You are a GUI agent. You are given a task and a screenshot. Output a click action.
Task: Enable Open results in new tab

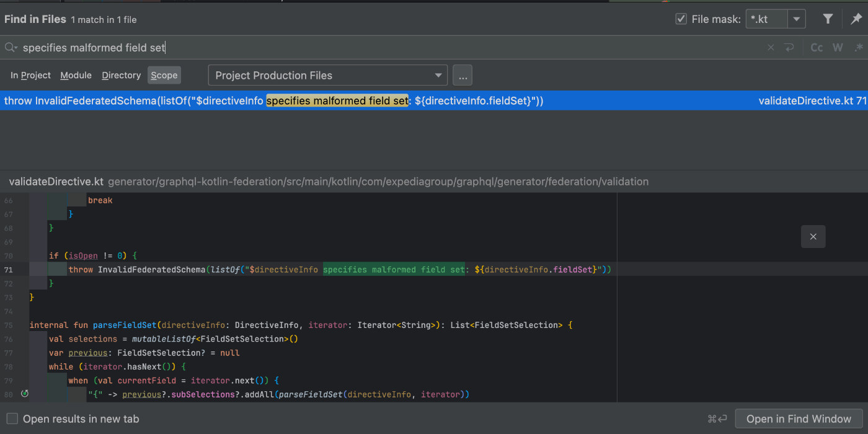pyautogui.click(x=12, y=419)
